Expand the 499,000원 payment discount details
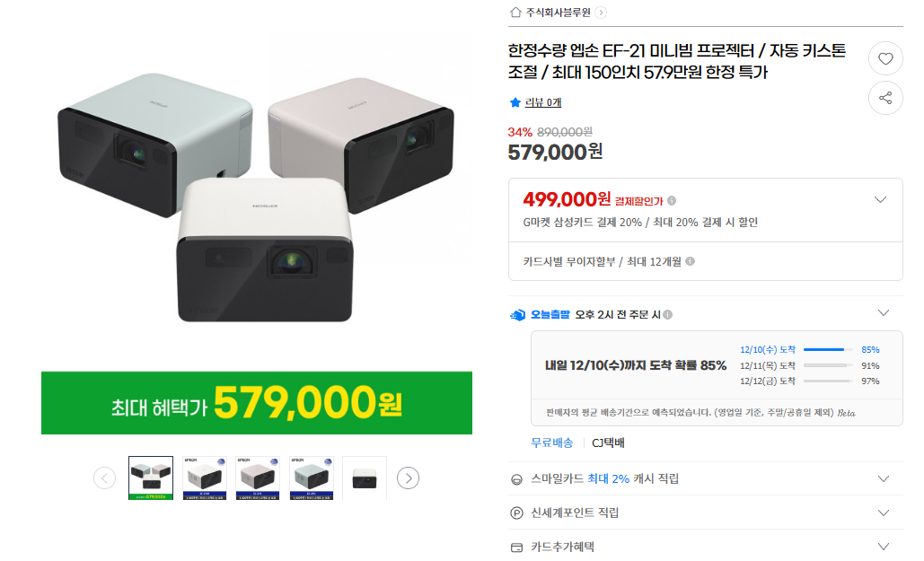 pos(880,200)
